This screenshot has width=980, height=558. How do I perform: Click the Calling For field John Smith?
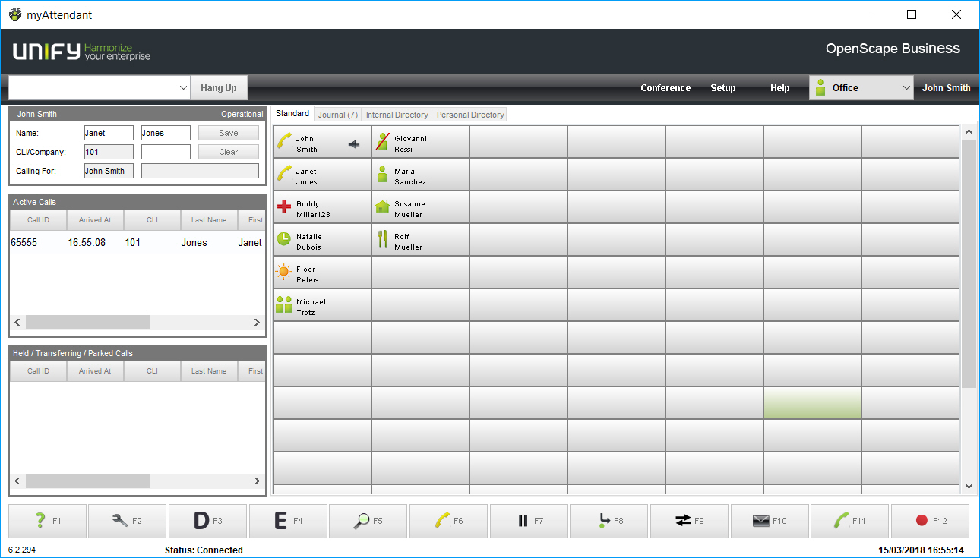pos(109,171)
